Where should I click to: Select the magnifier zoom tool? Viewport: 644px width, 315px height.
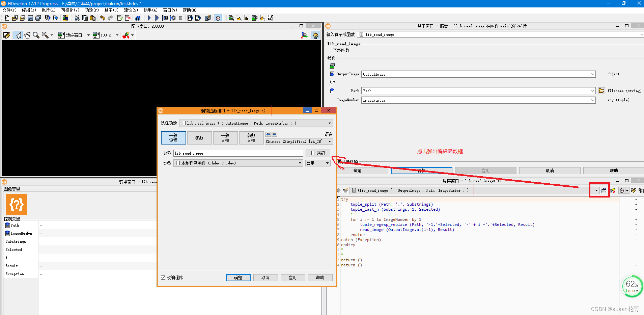pos(36,35)
